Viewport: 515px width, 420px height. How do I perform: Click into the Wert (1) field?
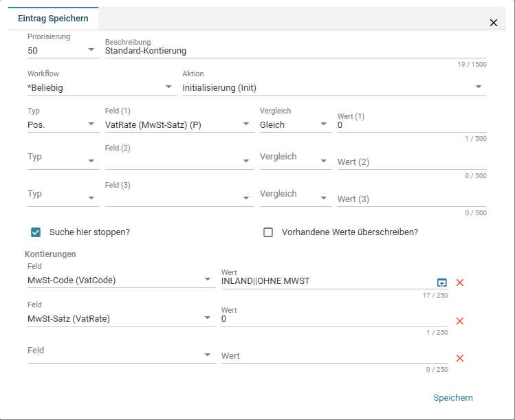(412, 125)
